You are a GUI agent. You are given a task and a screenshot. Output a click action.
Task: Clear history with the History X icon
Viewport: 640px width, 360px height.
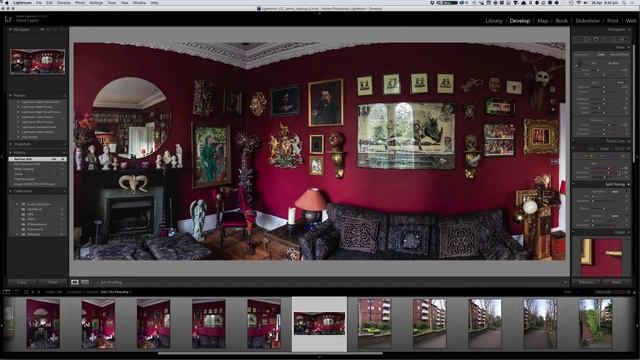coord(64,152)
